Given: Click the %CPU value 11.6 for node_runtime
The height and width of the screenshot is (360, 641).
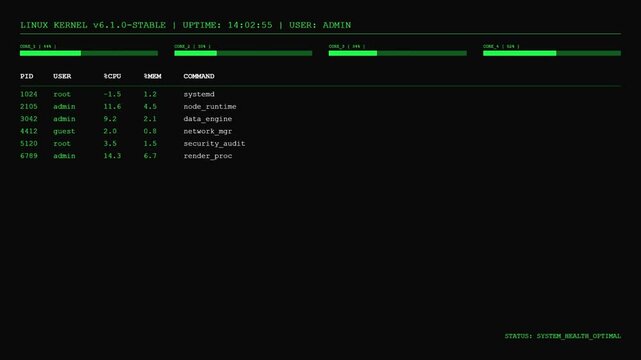Looking at the screenshot, I should click(112, 107).
